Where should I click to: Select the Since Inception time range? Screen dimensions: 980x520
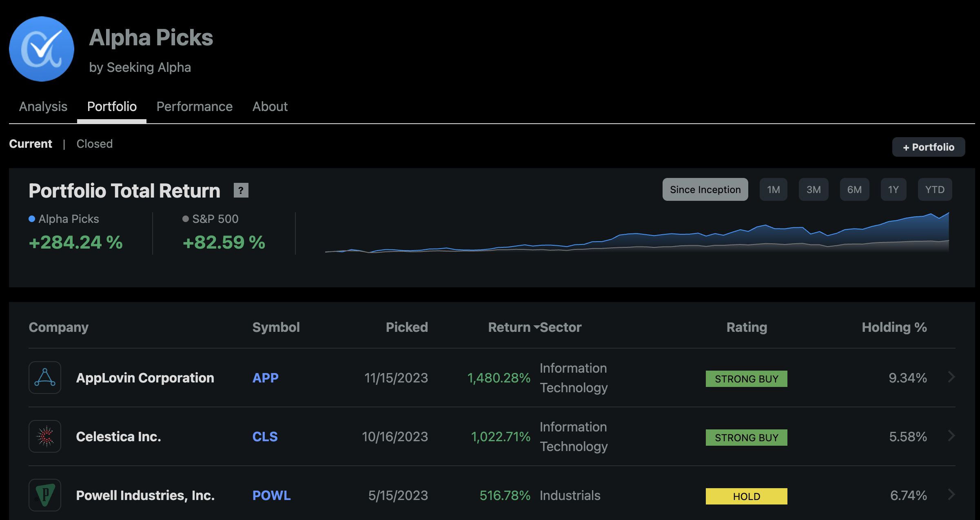coord(705,189)
